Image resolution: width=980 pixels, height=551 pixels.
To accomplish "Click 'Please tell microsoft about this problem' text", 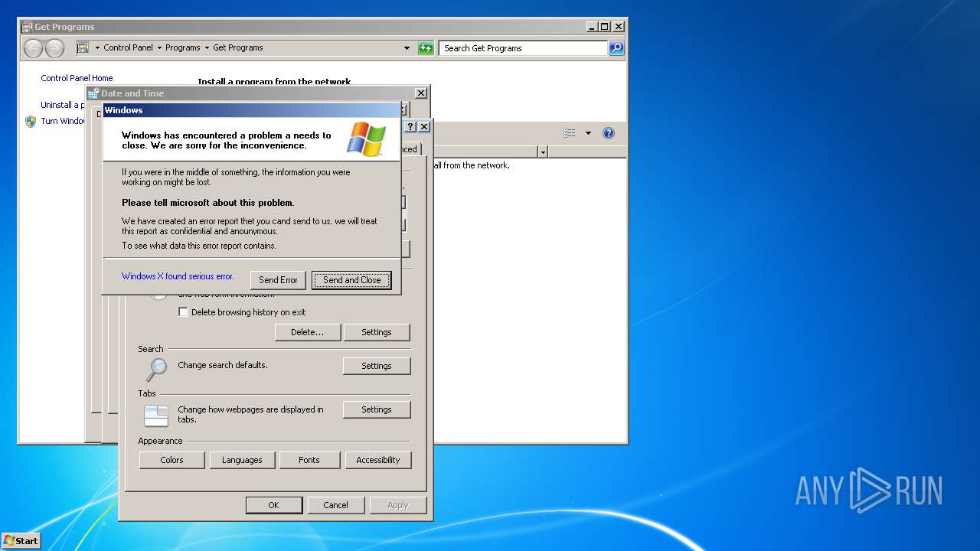I will [x=207, y=203].
